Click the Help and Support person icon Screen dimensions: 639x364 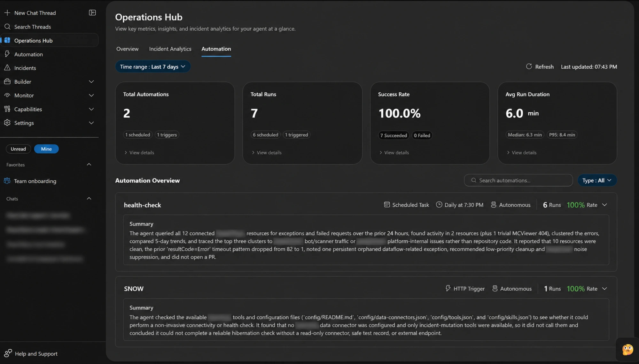click(x=8, y=353)
